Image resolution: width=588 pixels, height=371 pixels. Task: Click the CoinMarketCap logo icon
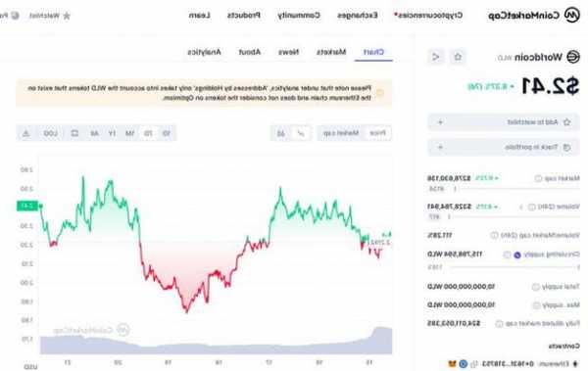pos(572,15)
